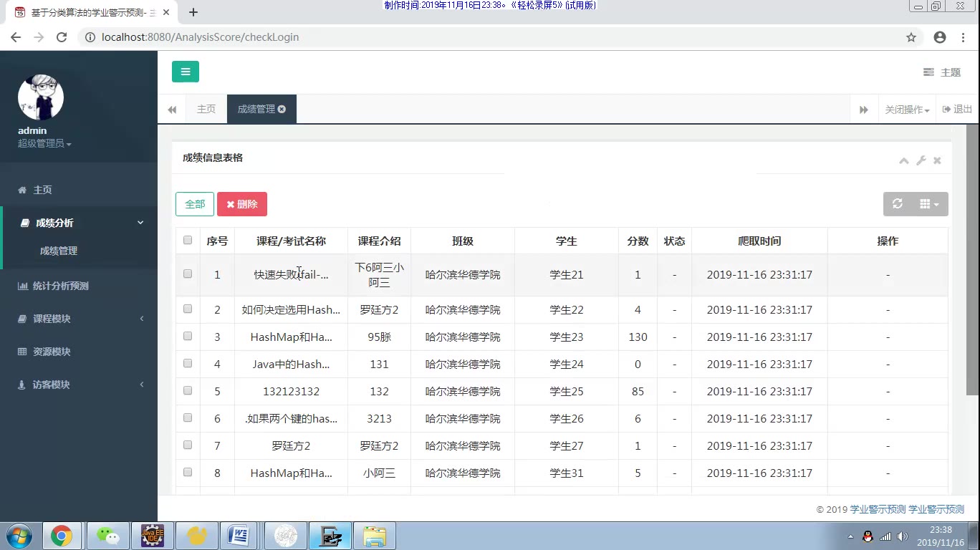Click the 课程/考试名称 column header
The height and width of the screenshot is (550, 980).
(291, 241)
